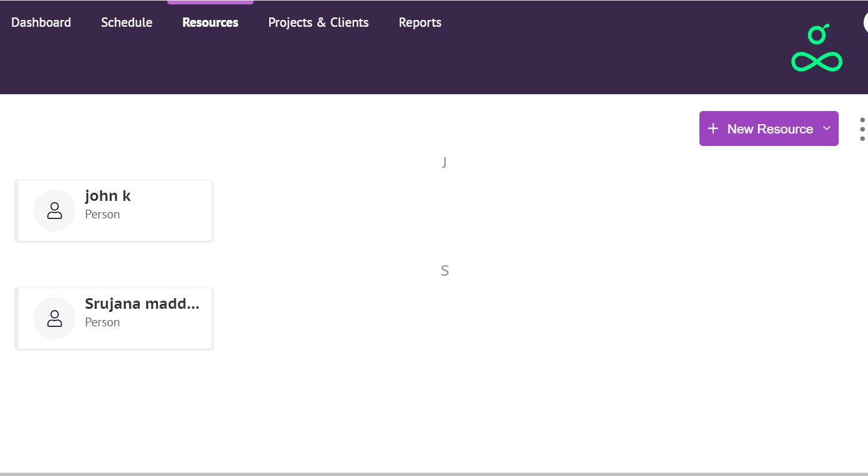Click the J section header letter
The width and height of the screenshot is (868, 476).
pos(445,163)
